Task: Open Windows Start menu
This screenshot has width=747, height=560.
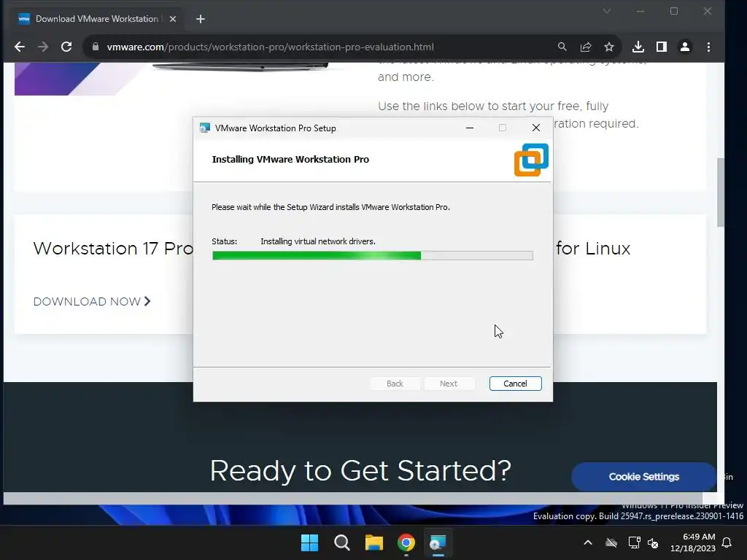Action: pos(309,542)
